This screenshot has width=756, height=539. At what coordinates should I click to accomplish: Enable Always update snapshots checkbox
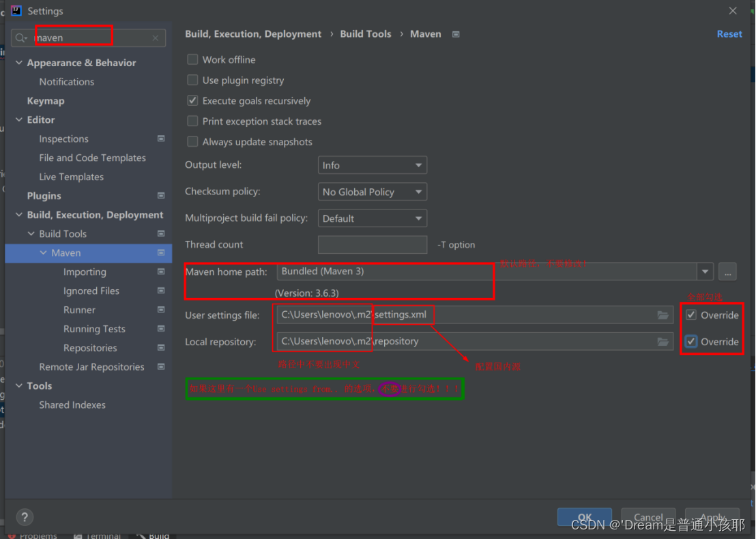[x=192, y=141]
